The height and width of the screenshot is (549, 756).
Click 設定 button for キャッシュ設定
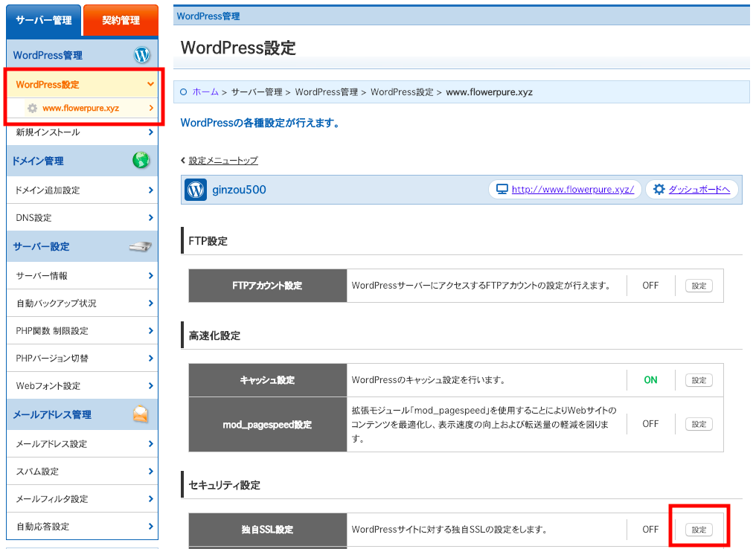(x=699, y=380)
